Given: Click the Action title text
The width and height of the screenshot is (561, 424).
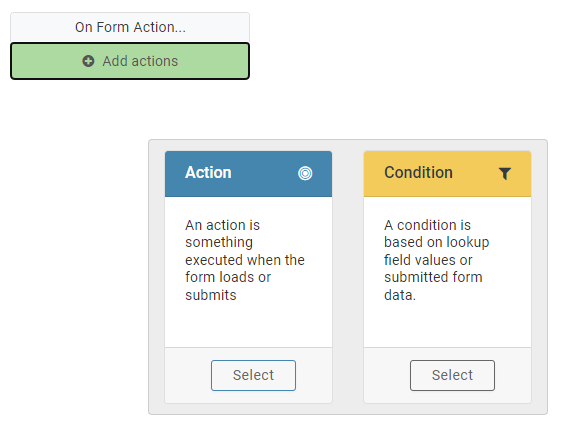Looking at the screenshot, I should (x=208, y=172).
